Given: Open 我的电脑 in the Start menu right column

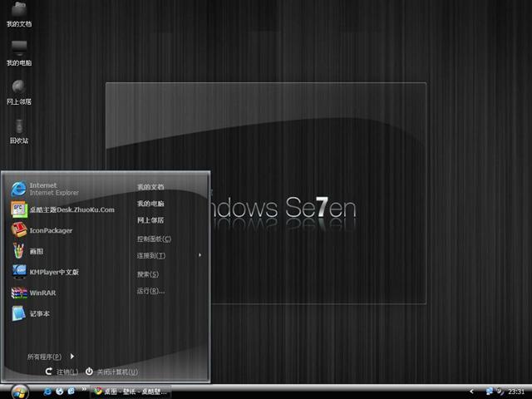Looking at the screenshot, I should [150, 204].
